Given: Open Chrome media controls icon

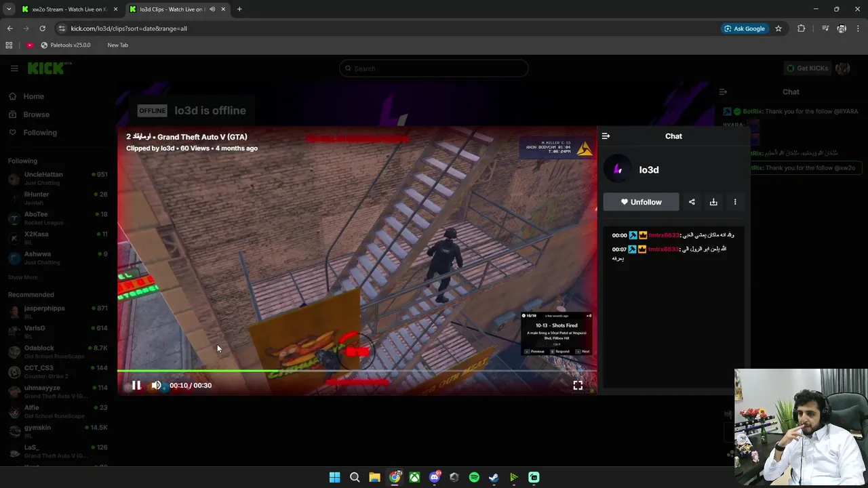Looking at the screenshot, I should (825, 28).
